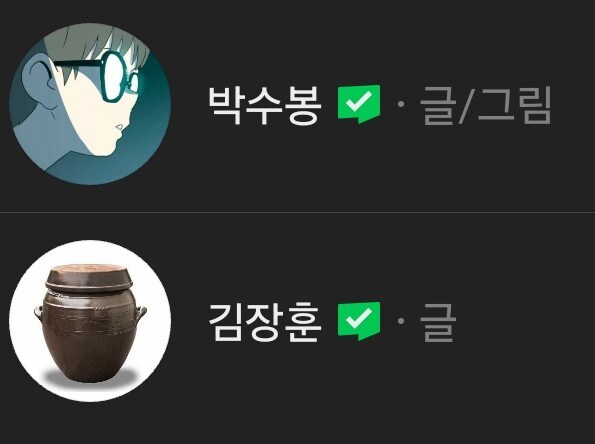Click the dot separator after 박수봉's badge
595x444 pixels.
point(401,104)
